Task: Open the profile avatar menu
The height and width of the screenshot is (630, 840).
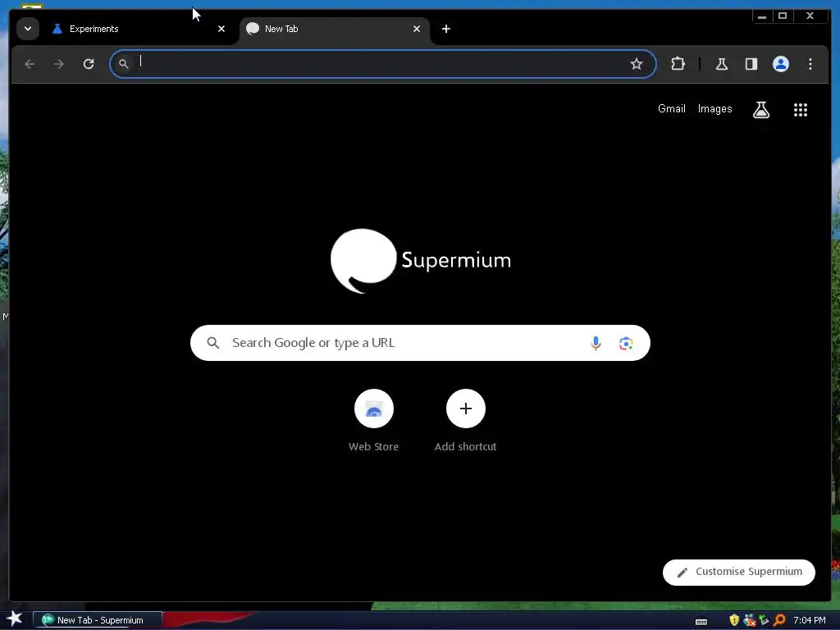Action: [781, 64]
